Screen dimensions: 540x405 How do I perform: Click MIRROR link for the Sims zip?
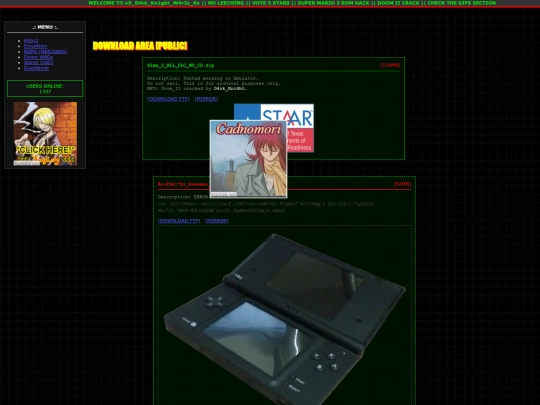(x=206, y=99)
